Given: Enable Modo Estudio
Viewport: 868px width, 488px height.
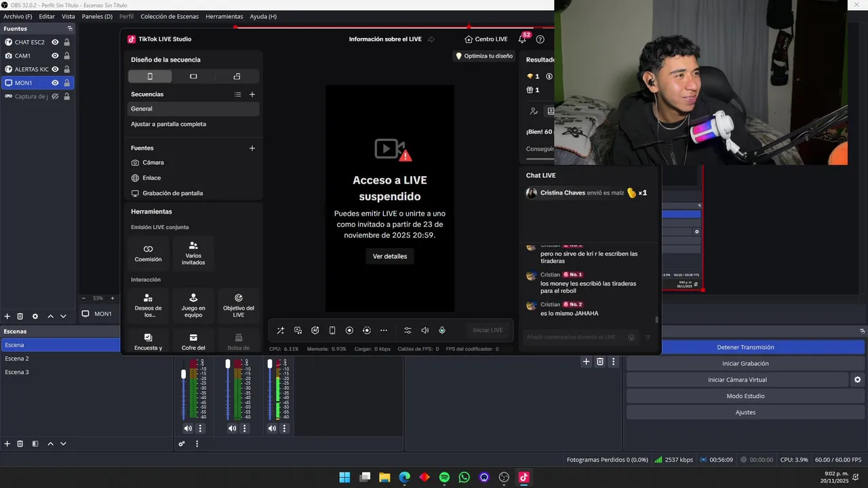Looking at the screenshot, I should click(x=745, y=396).
